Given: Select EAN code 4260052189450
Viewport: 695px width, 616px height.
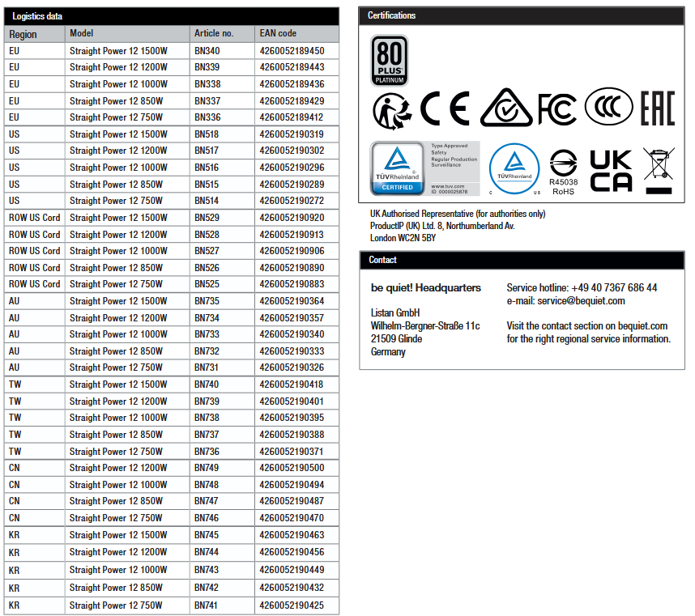Looking at the screenshot, I should coord(292,51).
